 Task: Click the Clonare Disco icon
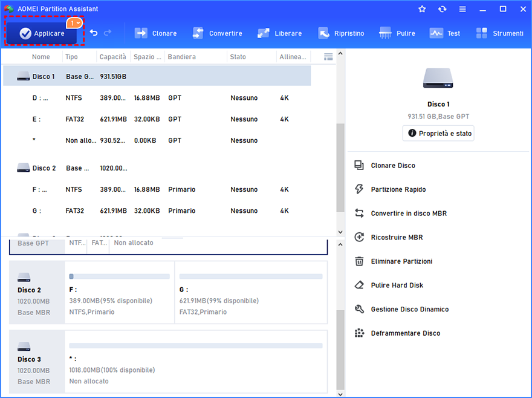pyautogui.click(x=359, y=165)
